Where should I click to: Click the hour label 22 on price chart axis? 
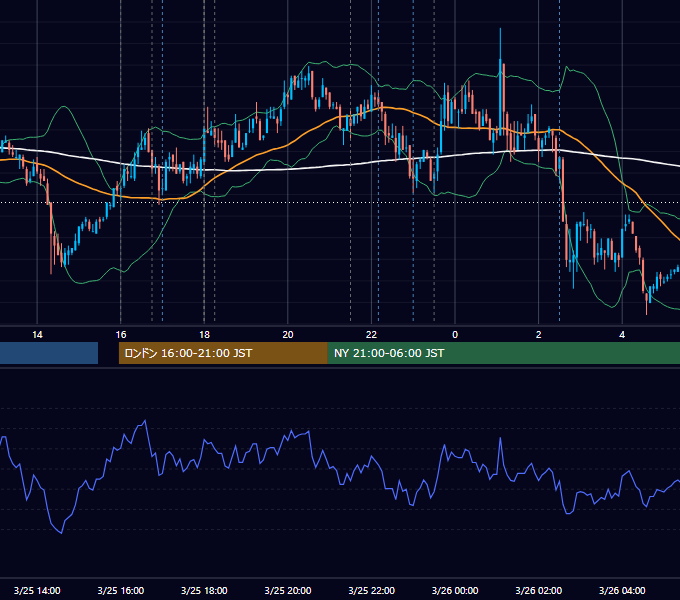tap(371, 335)
